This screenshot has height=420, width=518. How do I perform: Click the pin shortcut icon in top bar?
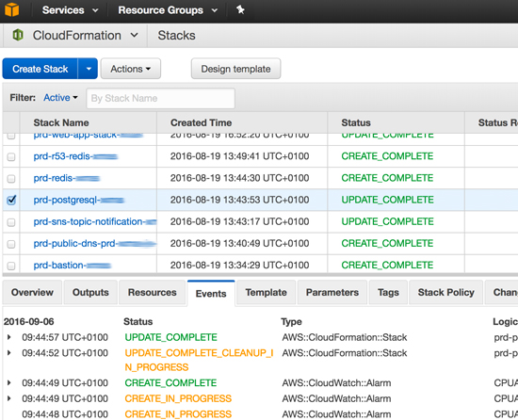pyautogui.click(x=240, y=10)
